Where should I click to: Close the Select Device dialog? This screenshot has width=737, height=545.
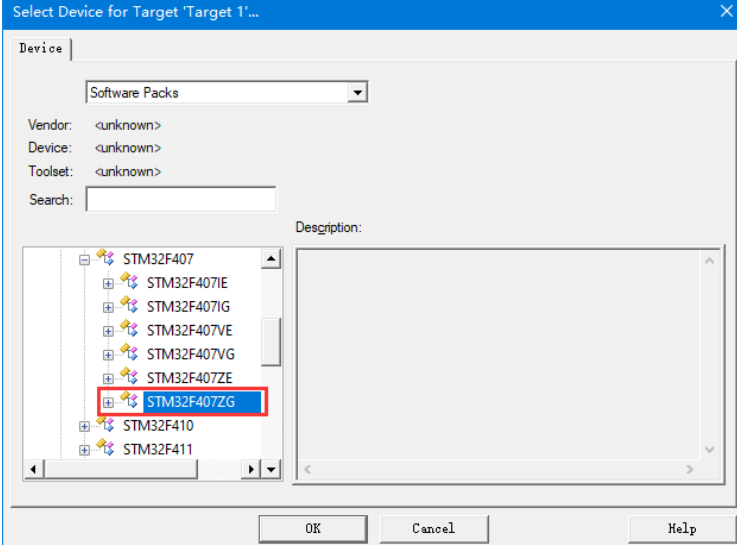727,11
